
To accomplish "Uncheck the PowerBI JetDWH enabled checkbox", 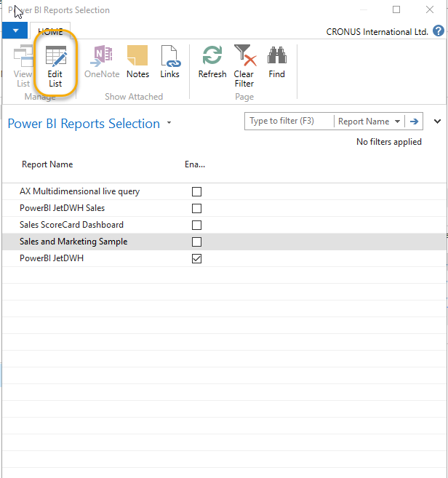I will (196, 259).
